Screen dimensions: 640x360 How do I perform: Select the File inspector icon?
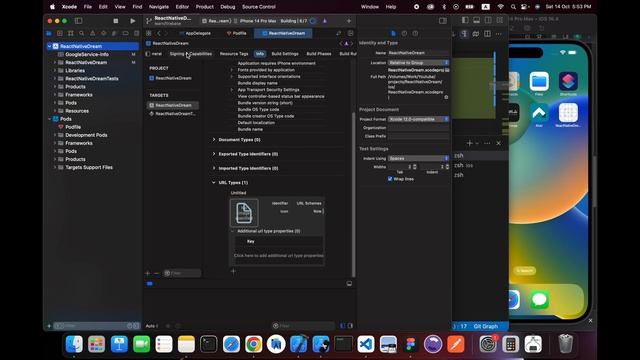[393, 33]
